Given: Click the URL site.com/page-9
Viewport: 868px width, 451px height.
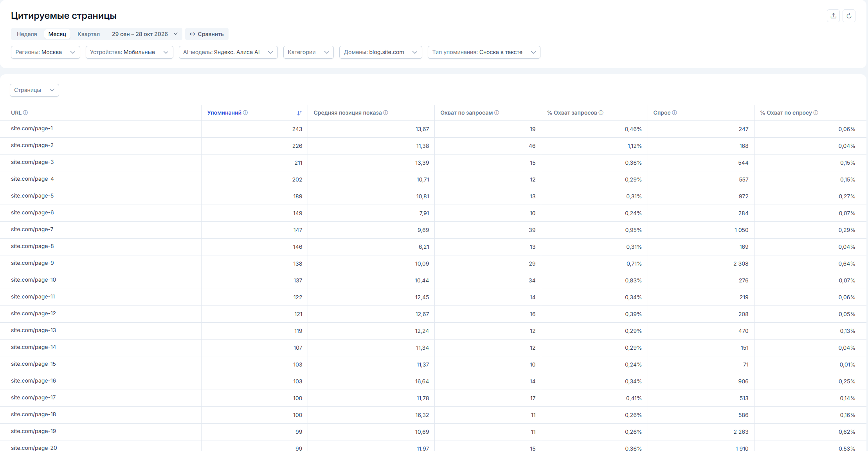Looking at the screenshot, I should 32,263.
